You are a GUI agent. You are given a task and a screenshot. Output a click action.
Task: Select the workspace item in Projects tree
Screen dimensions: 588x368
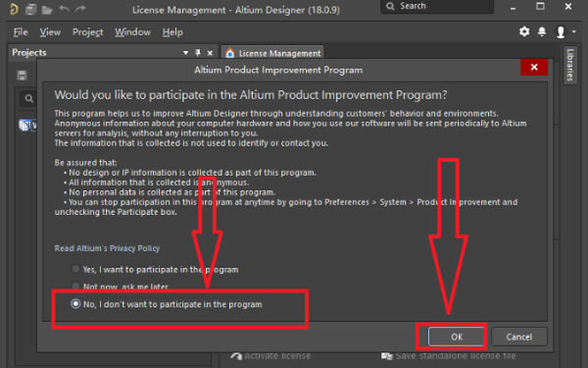27,125
